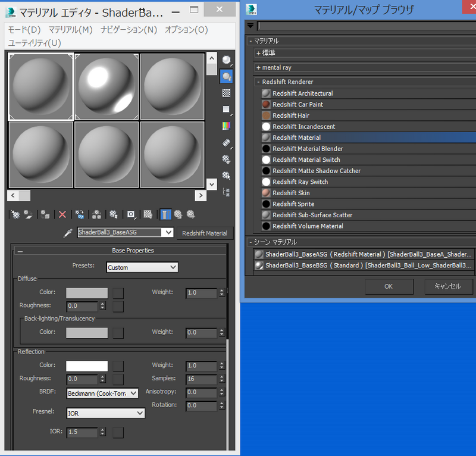Click the キャンセル button
This screenshot has width=476, height=456.
coord(447,286)
